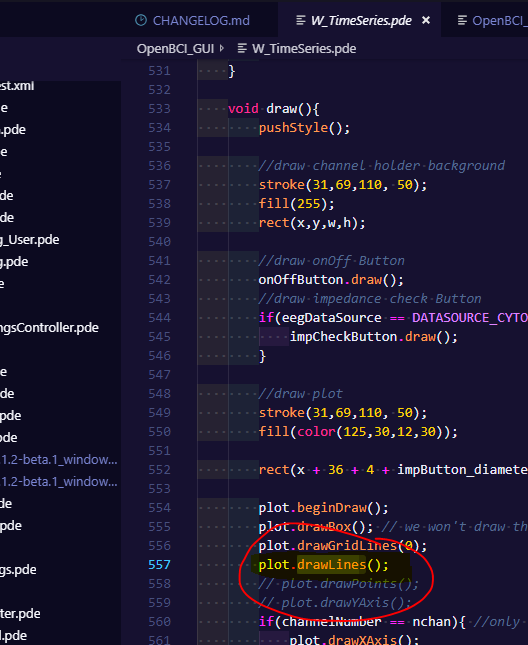Click 'plot.drawGridLines(0);' code line
Screen dimensions: 528x645
pos(343,545)
